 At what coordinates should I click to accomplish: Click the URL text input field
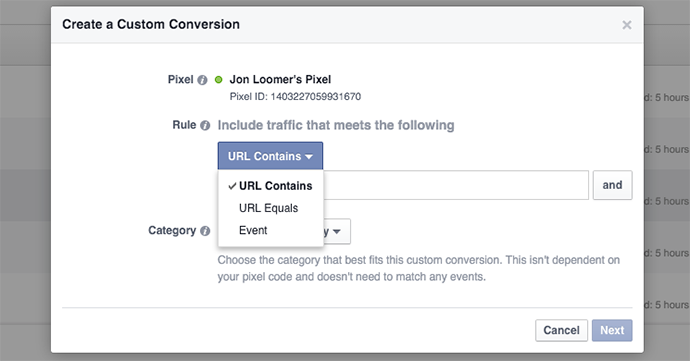click(456, 185)
